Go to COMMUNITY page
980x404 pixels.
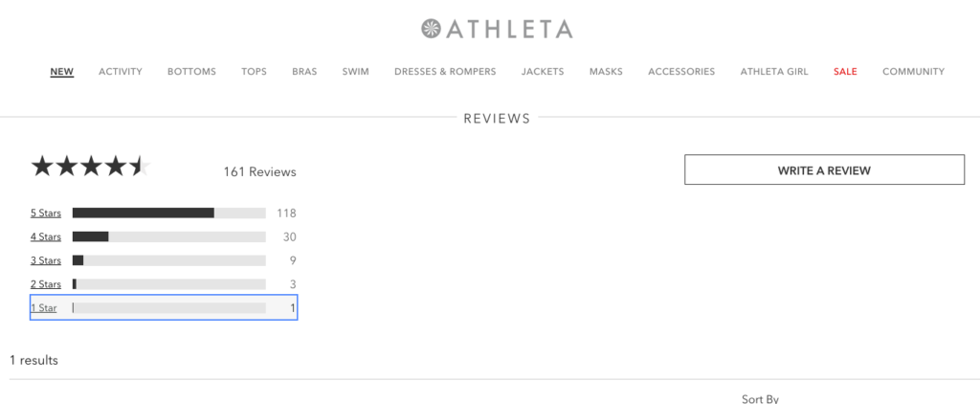(x=913, y=72)
